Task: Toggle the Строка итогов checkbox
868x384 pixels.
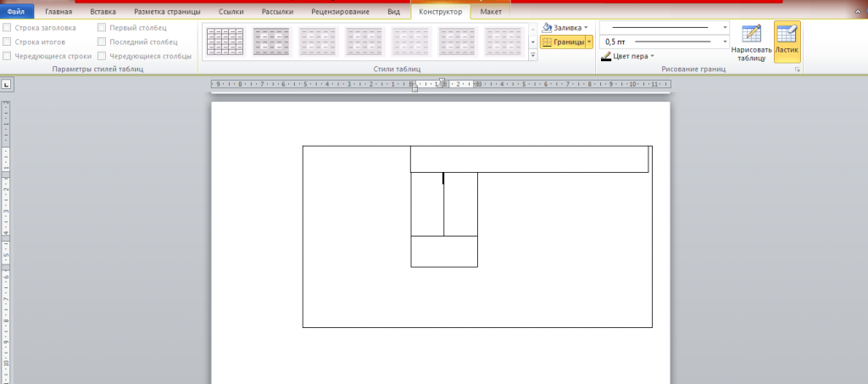Action: point(7,42)
